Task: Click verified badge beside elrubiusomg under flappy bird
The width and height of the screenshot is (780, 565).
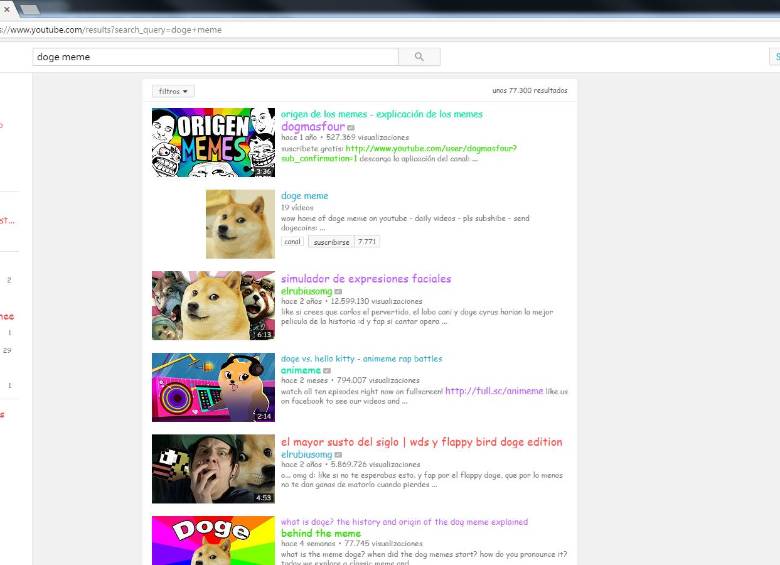Action: (x=338, y=455)
